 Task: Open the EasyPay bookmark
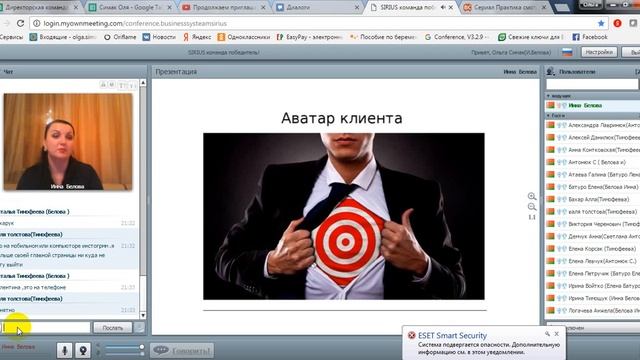coord(309,37)
